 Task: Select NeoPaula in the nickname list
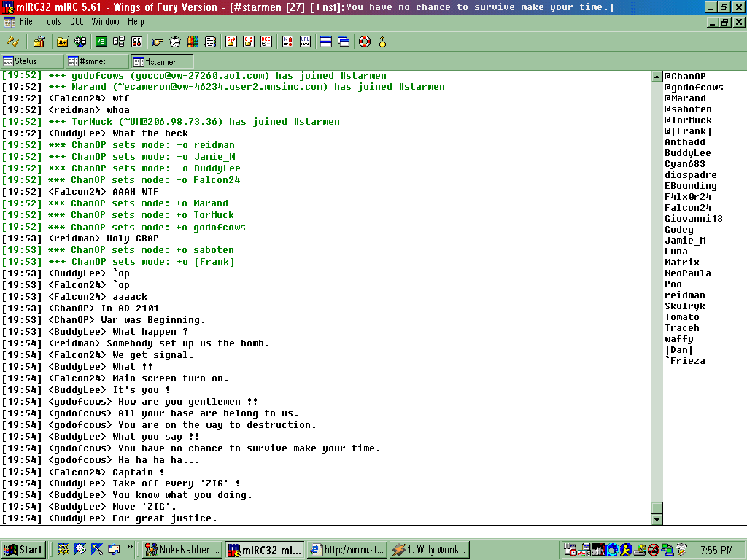[x=687, y=273]
